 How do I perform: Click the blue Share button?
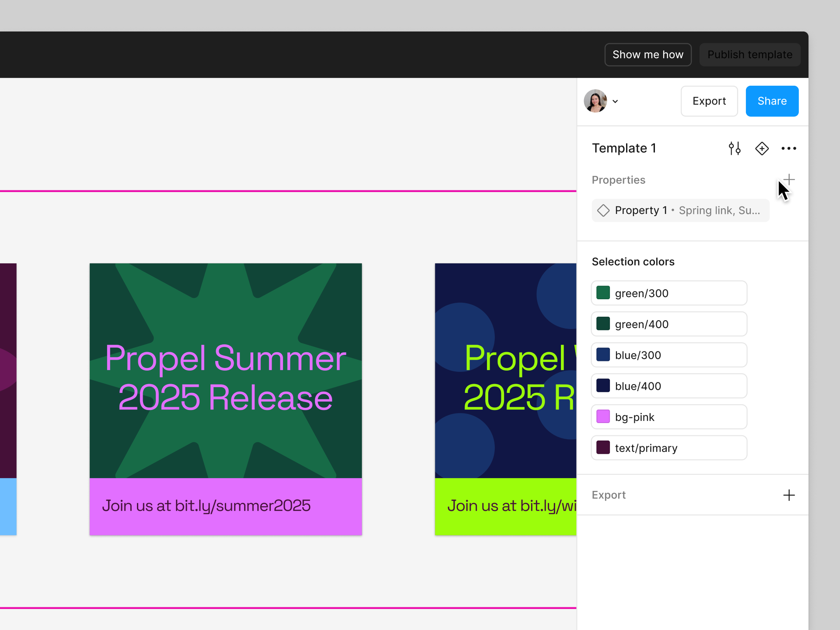[772, 101]
